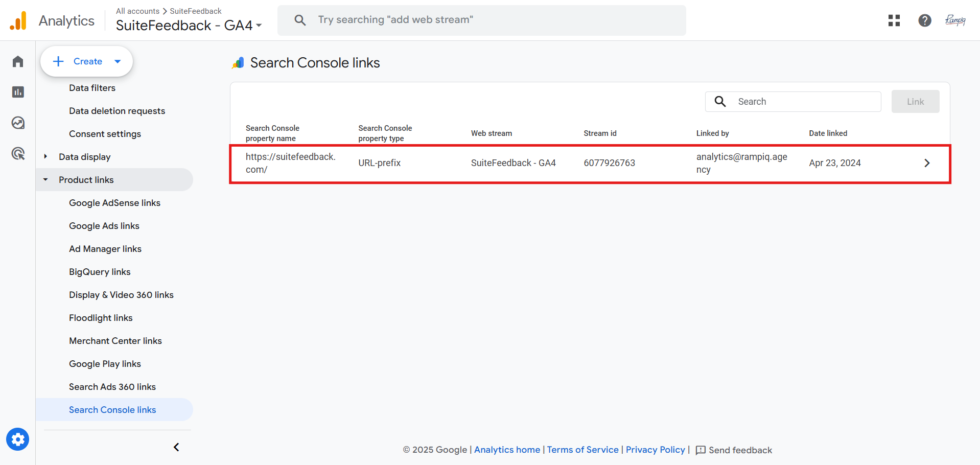Open Admin settings gear icon
The height and width of the screenshot is (465, 980).
[x=18, y=439]
